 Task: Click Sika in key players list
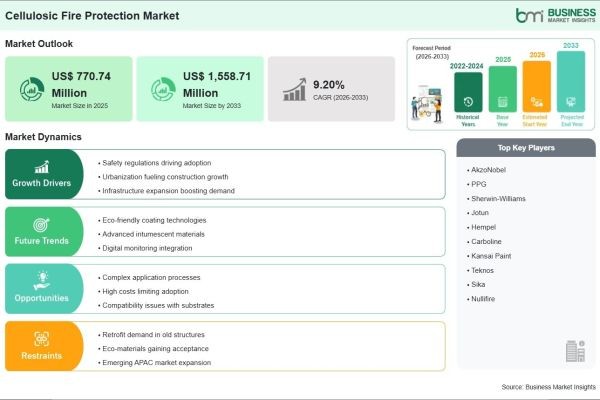point(478,284)
